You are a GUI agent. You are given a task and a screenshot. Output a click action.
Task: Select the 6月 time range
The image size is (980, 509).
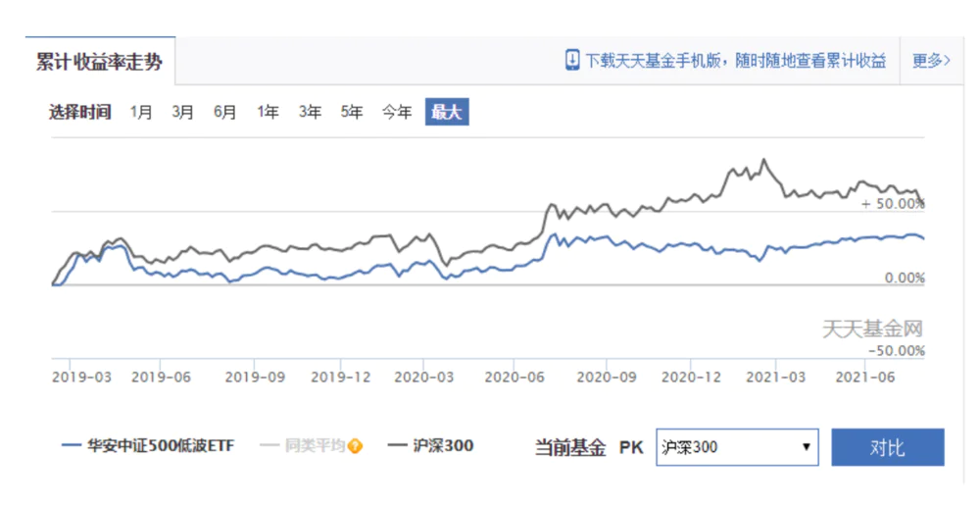(225, 112)
